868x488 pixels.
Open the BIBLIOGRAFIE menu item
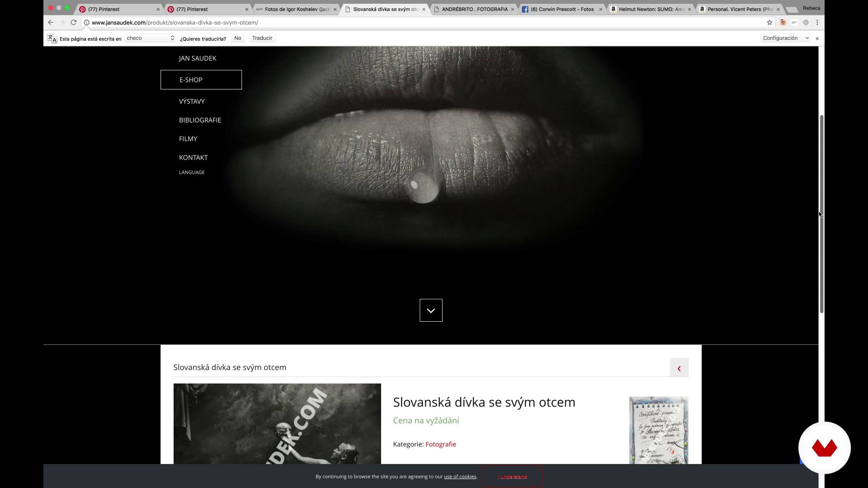(200, 120)
